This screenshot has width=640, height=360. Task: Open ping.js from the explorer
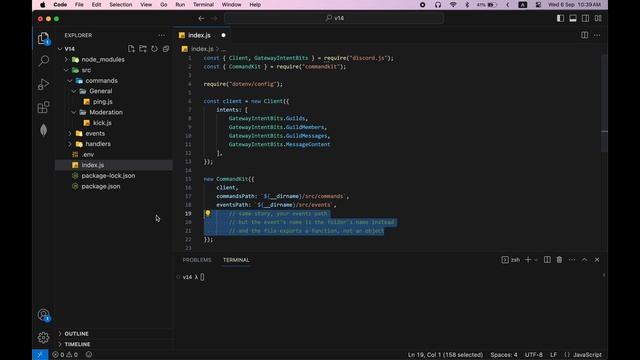102,102
